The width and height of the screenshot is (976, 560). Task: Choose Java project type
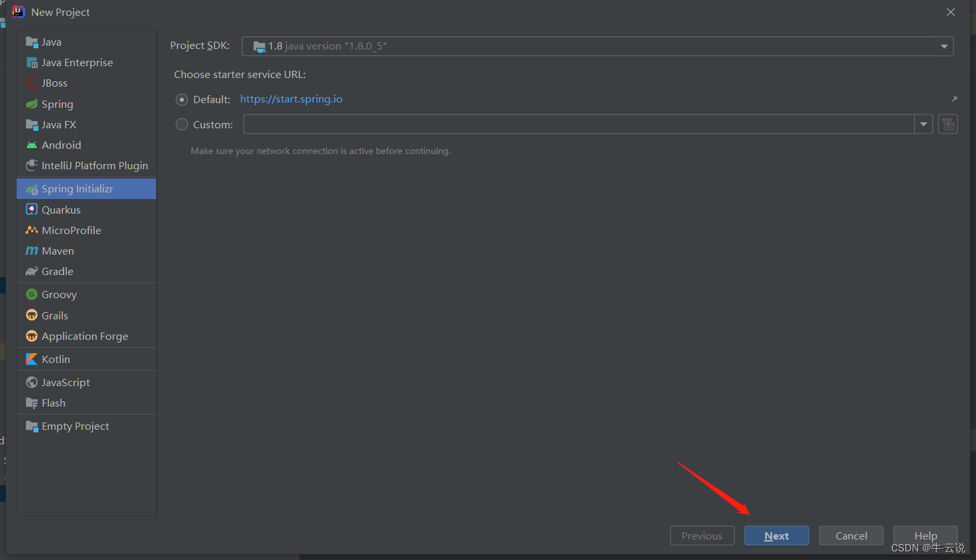tap(87, 42)
